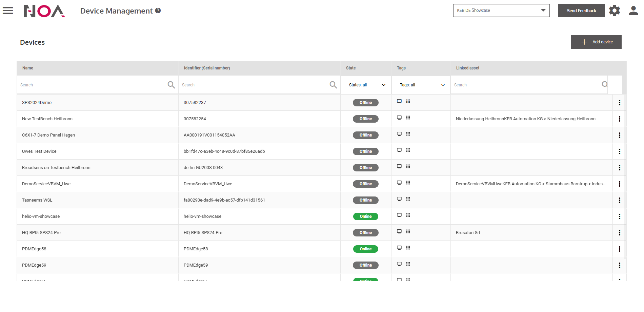Open settings via the gear icon
Screen dimensions: 644x312
coord(614,11)
